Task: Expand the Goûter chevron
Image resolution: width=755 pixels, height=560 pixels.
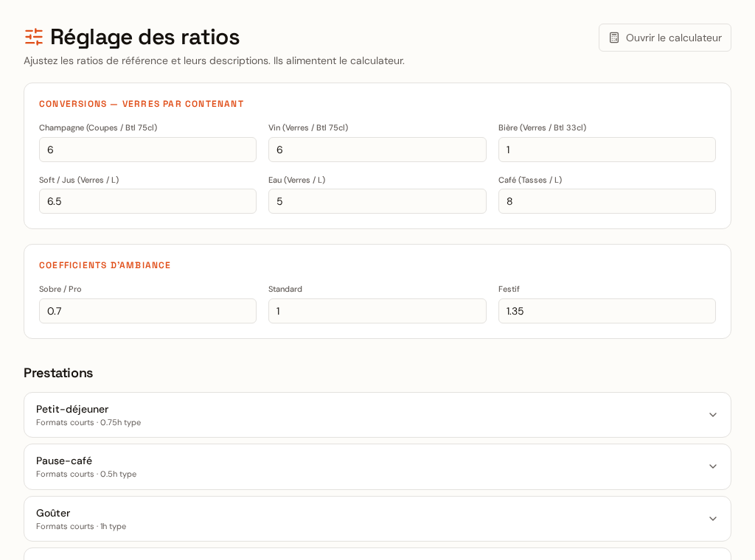Action: pos(713,519)
